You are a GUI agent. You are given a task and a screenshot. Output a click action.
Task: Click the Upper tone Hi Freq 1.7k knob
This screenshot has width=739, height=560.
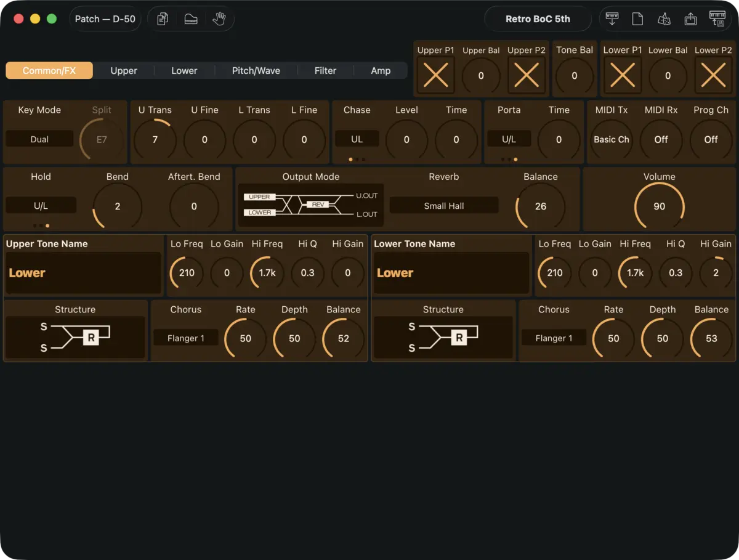(267, 273)
